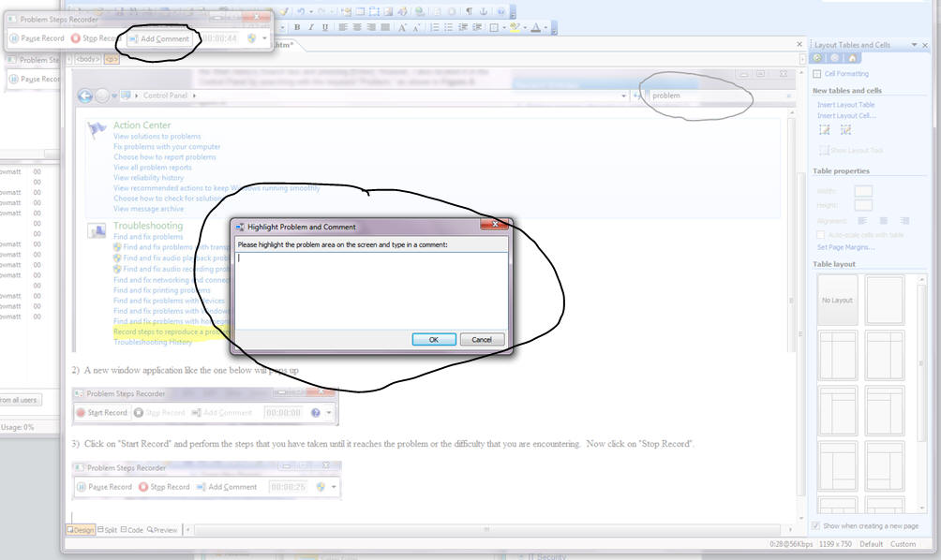This screenshot has height=560, width=941.
Task: Switch to Split view
Action: (x=108, y=530)
